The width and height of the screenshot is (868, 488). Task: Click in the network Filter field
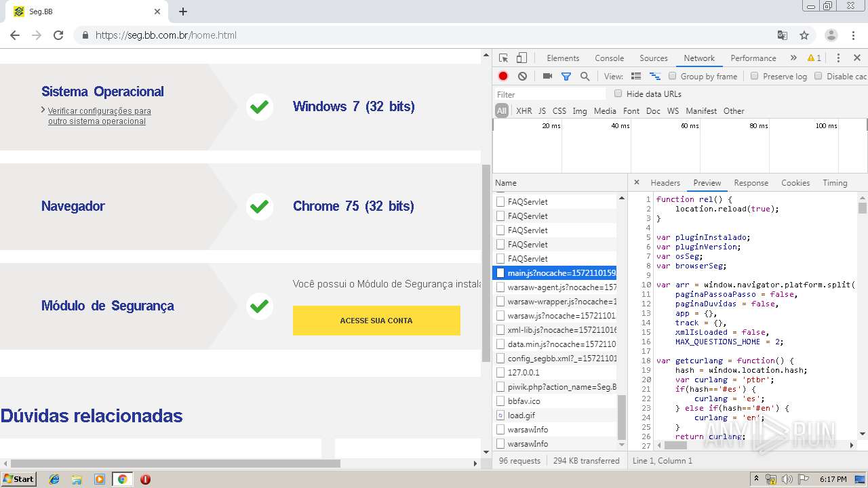(549, 94)
